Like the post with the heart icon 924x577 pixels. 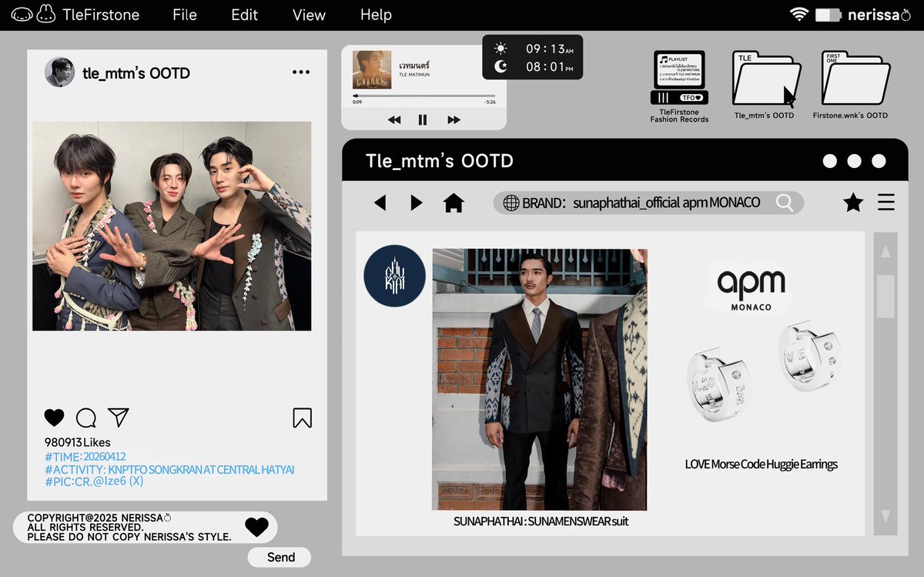point(54,418)
